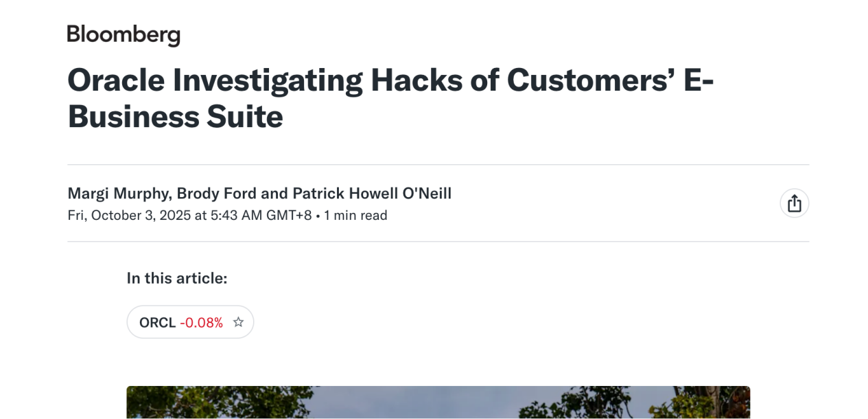Image resolution: width=868 pixels, height=419 pixels.
Task: Open the article's lead photo
Action: coord(438,402)
